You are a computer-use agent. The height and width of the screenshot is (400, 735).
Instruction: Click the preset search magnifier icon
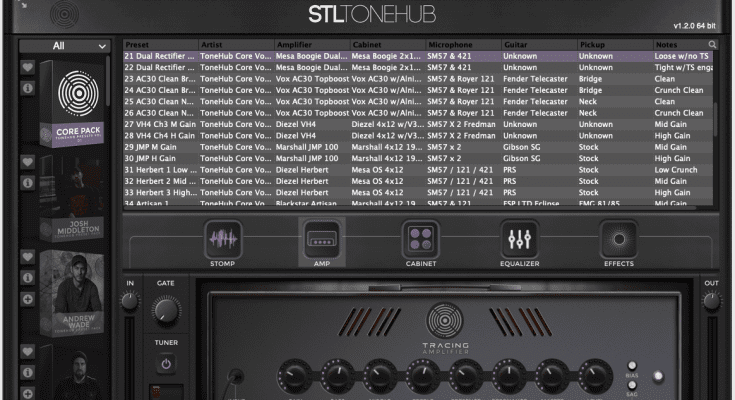[712, 45]
